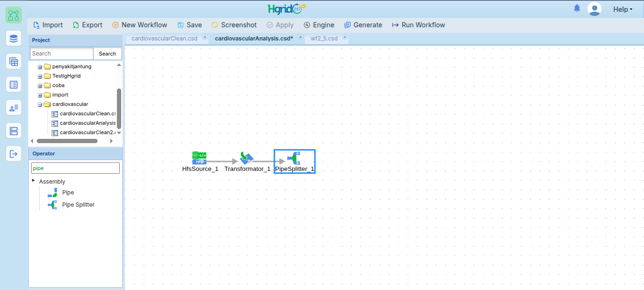The height and width of the screenshot is (290, 644).
Task: Select the Transformator_1 node on canvas
Action: [247, 161]
